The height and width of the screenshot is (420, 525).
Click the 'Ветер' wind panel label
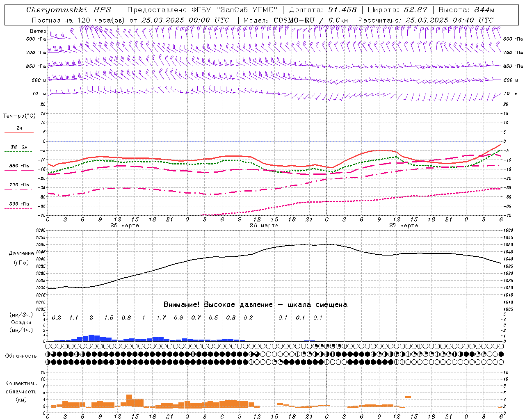click(x=38, y=31)
